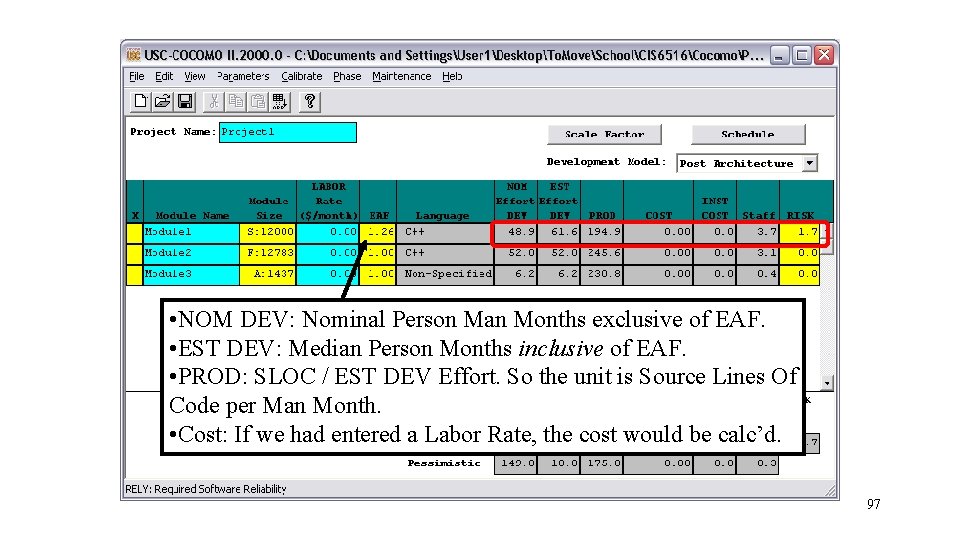Click the Scale Factor button

coord(604,134)
